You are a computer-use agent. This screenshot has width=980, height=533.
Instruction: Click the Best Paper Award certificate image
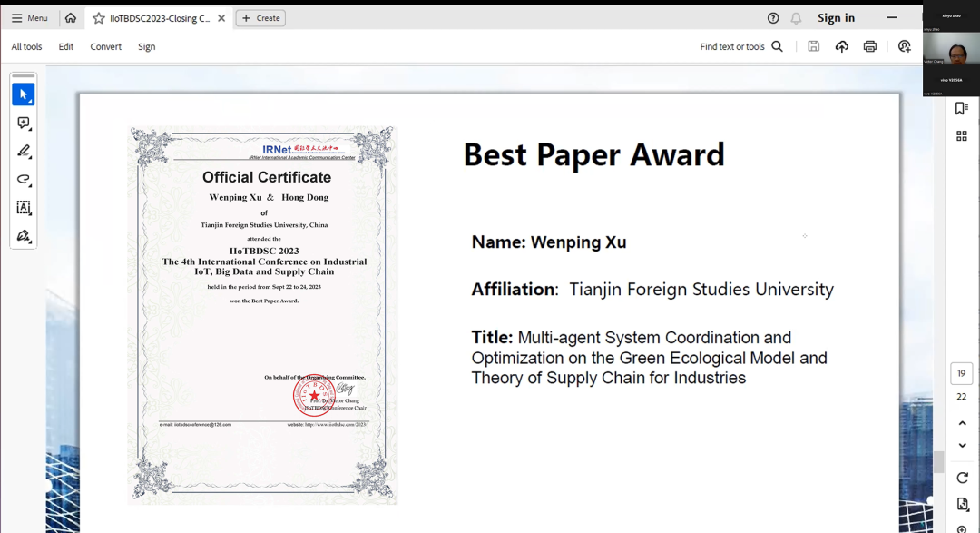(262, 315)
